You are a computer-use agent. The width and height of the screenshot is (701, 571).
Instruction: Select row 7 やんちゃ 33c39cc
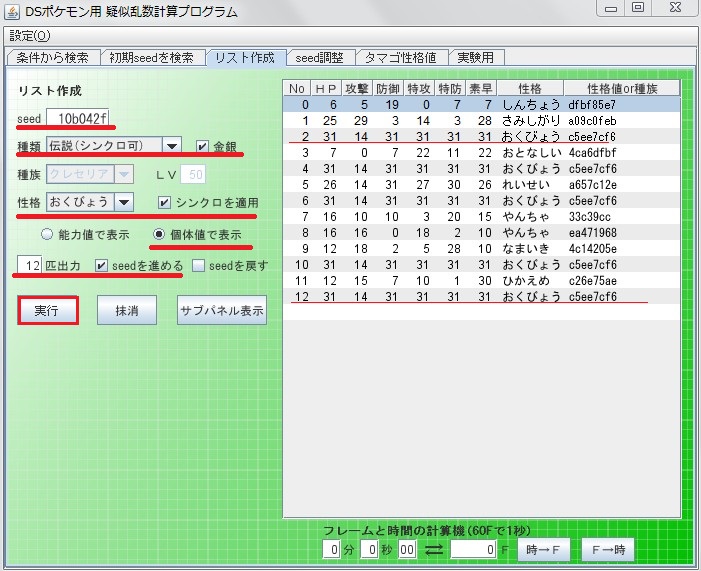(482, 217)
